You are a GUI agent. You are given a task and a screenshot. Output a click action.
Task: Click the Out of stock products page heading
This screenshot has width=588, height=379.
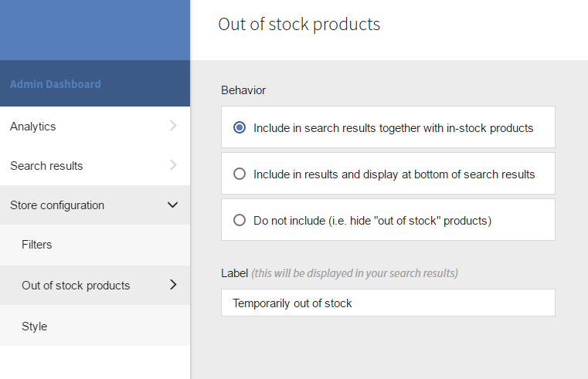299,24
